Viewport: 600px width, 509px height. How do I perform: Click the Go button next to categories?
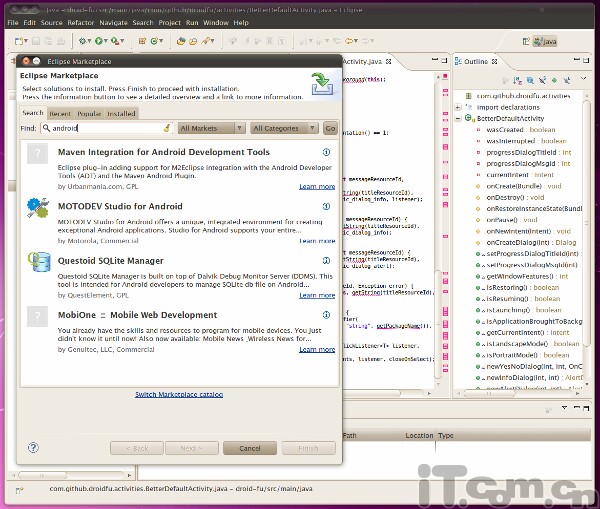pyautogui.click(x=330, y=128)
